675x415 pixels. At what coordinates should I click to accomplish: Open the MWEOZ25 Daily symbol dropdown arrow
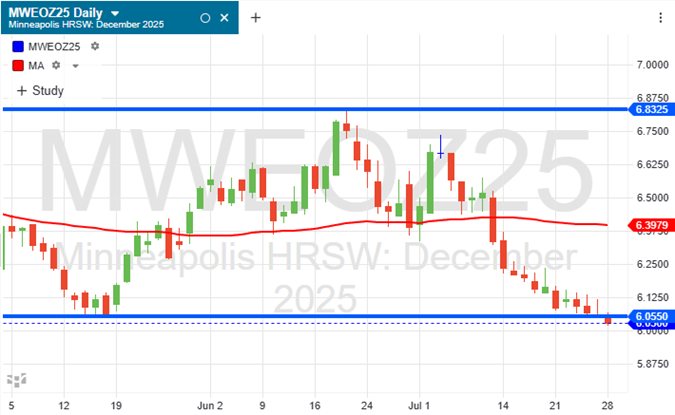pos(115,13)
